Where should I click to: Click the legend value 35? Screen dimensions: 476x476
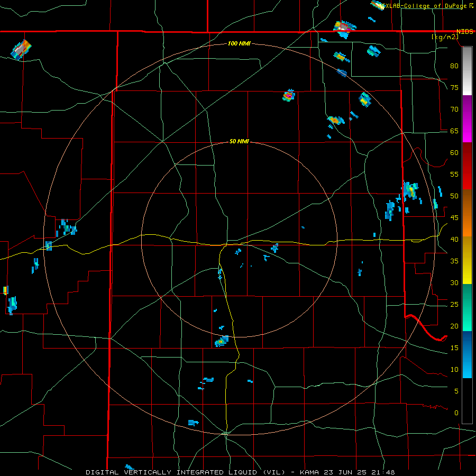[x=454, y=261]
